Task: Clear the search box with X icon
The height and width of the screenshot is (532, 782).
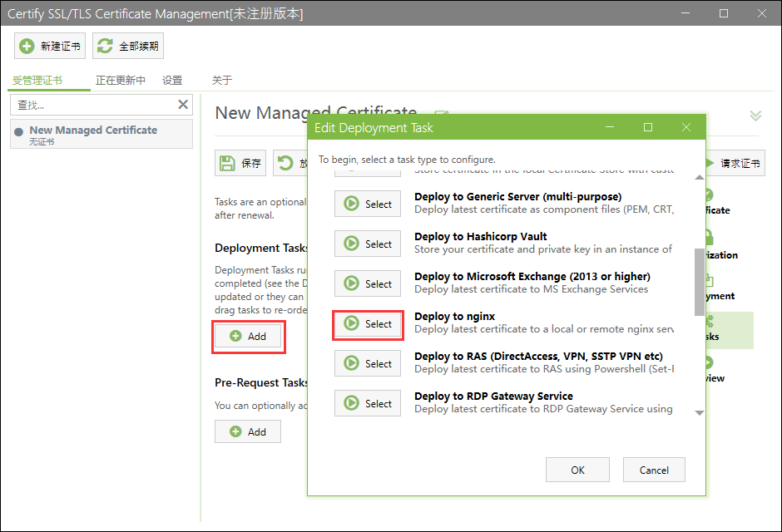Action: point(183,105)
